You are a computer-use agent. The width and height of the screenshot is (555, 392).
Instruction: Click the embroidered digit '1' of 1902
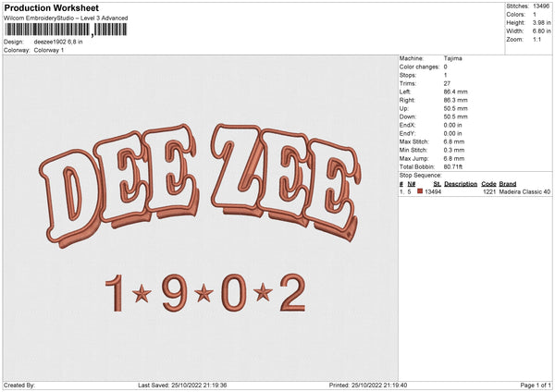[x=116, y=293]
